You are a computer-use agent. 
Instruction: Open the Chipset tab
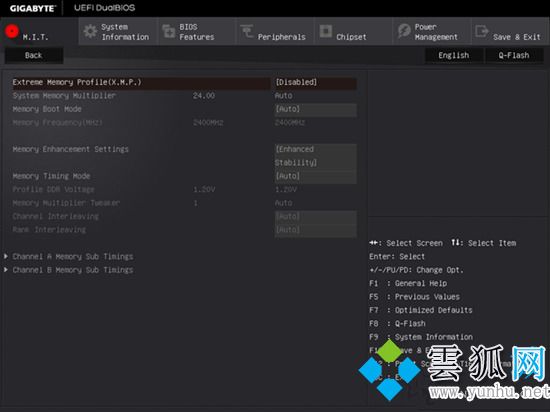(x=354, y=32)
